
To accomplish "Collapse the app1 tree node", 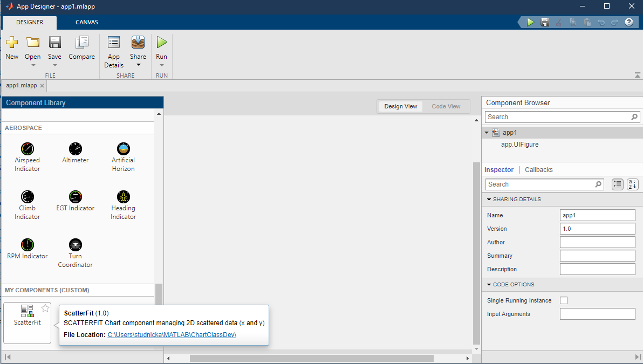I will (x=487, y=133).
